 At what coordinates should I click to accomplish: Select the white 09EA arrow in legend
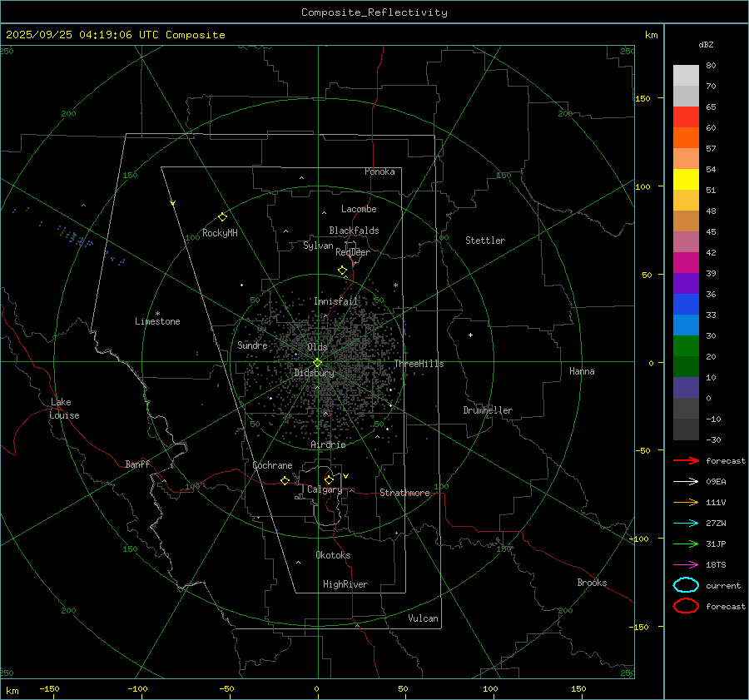pos(685,481)
